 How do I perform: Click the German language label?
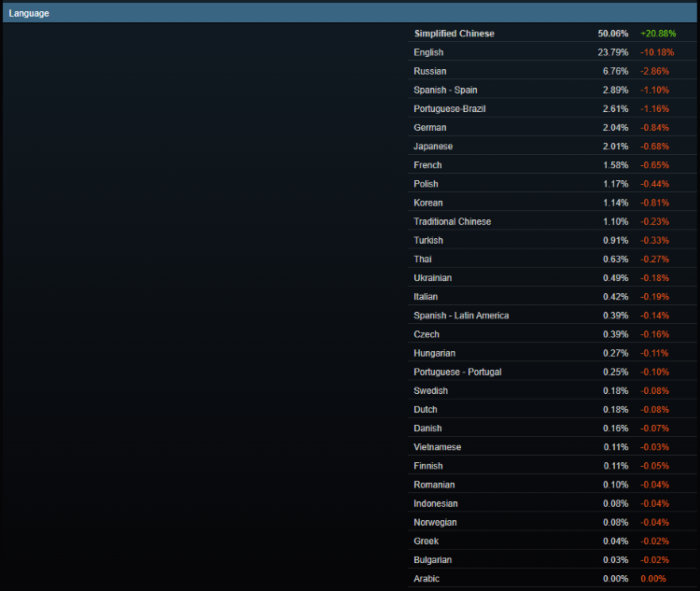[x=430, y=127]
